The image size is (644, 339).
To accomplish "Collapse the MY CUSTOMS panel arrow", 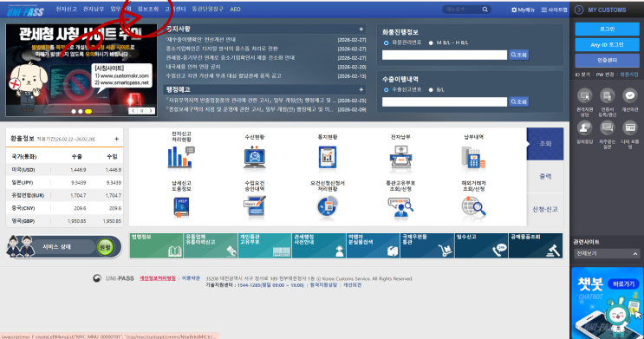I will click(579, 10).
